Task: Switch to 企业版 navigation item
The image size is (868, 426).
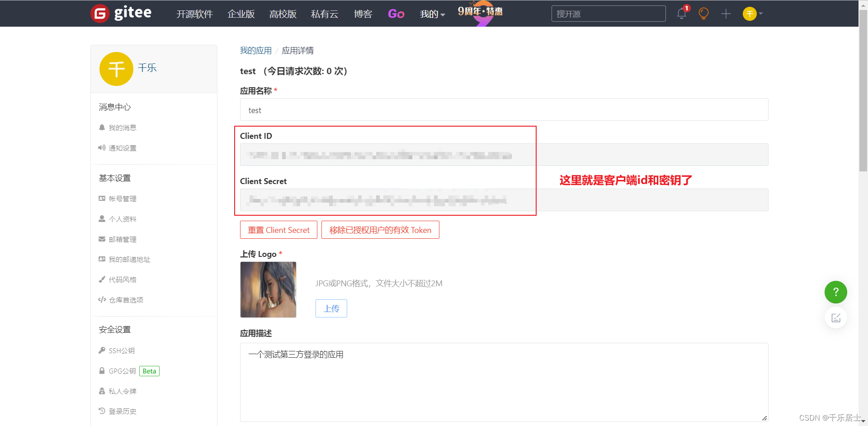Action: click(241, 14)
